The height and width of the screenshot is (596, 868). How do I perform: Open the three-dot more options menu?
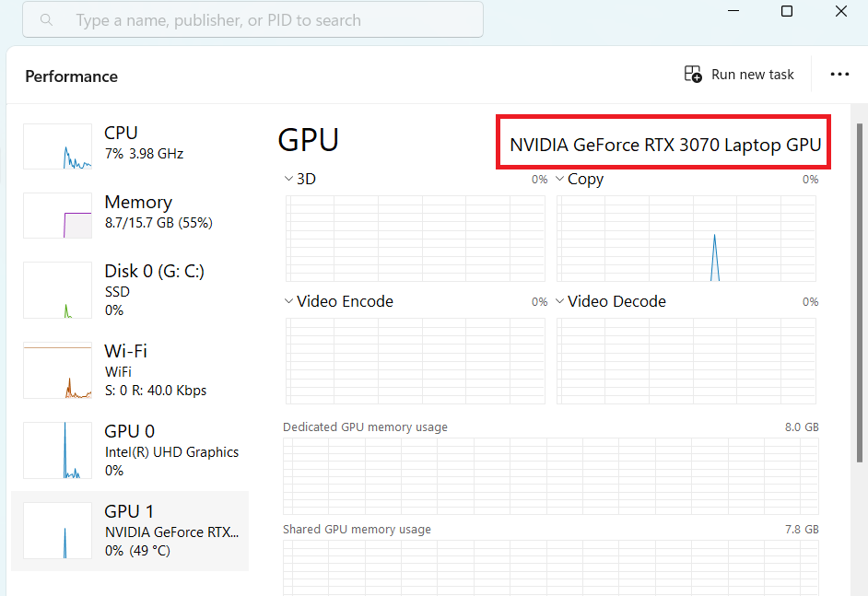click(x=839, y=74)
